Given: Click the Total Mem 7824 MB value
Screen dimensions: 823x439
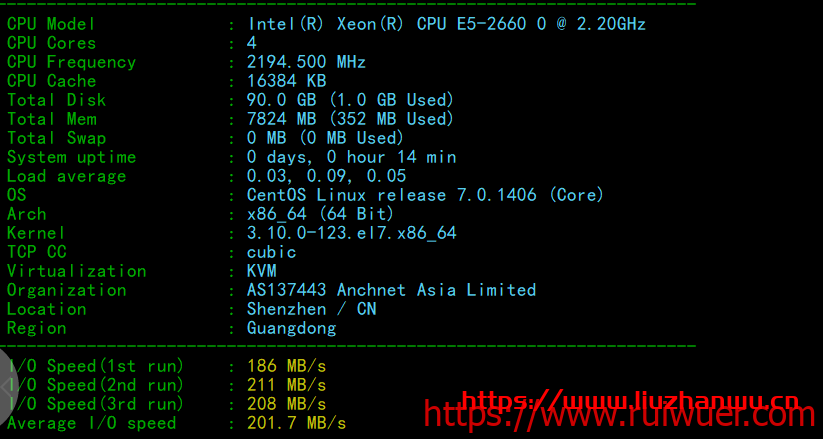Looking at the screenshot, I should [x=350, y=119].
